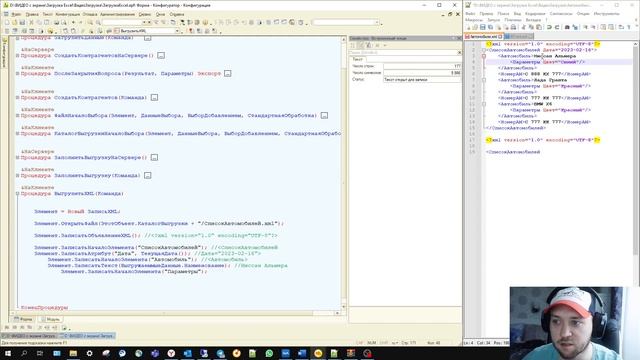Switch to the Модуль tab at editor bottom
The image size is (640, 360).
51,319
